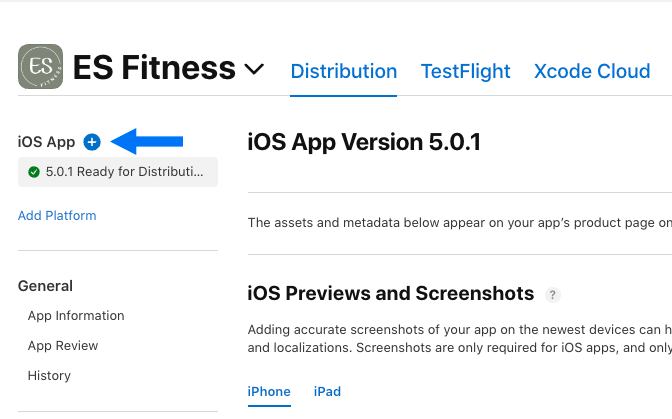
Task: Click the blue arrow pointing at plus
Action: (x=147, y=141)
